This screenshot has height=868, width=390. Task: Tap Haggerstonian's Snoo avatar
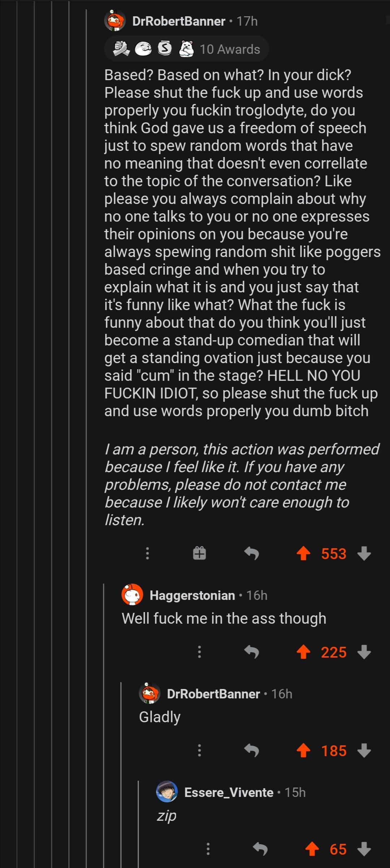point(132,595)
